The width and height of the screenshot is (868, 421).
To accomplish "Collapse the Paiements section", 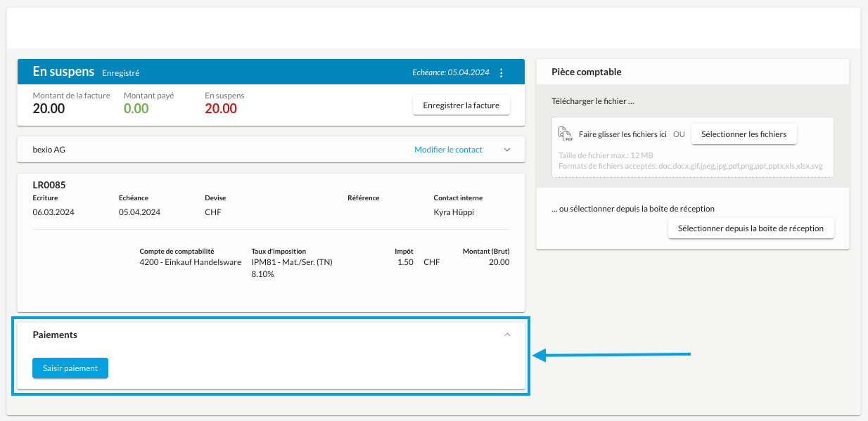I will point(507,335).
